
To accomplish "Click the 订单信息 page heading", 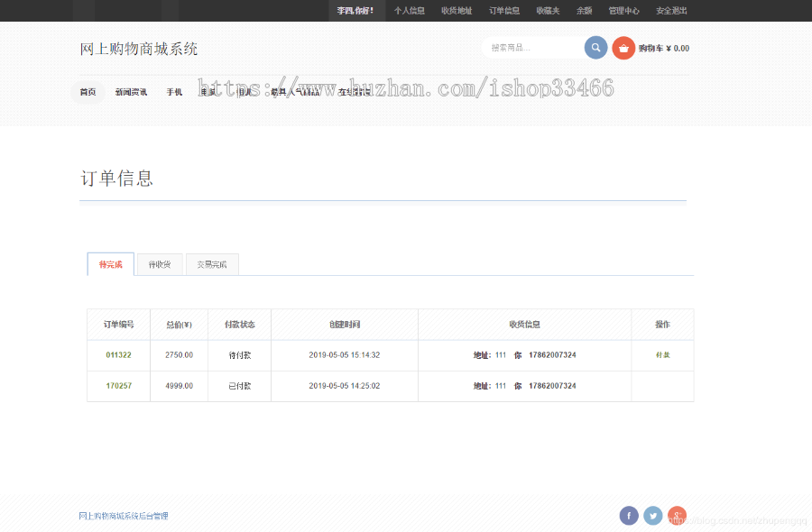I will 116,178.
